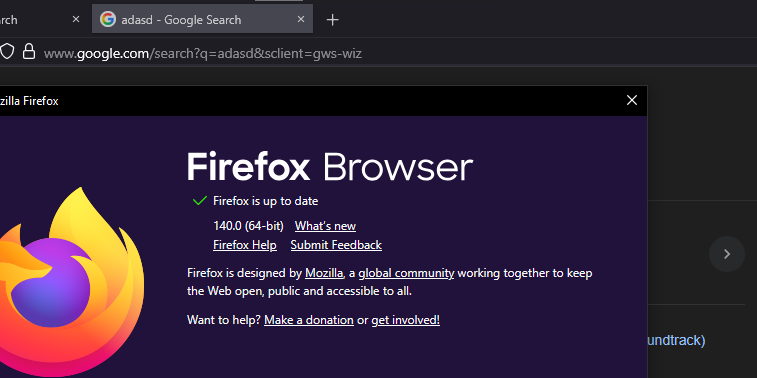
Task: Open the What's new link
Action: tap(325, 226)
